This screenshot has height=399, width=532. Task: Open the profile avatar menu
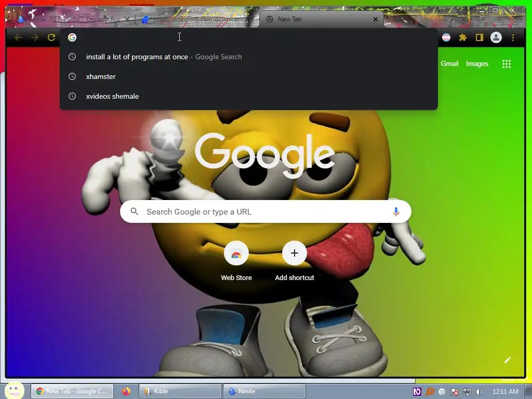pyautogui.click(x=496, y=37)
